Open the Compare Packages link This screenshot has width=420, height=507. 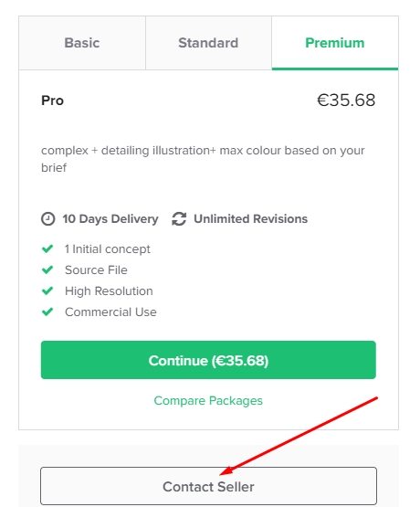point(208,401)
